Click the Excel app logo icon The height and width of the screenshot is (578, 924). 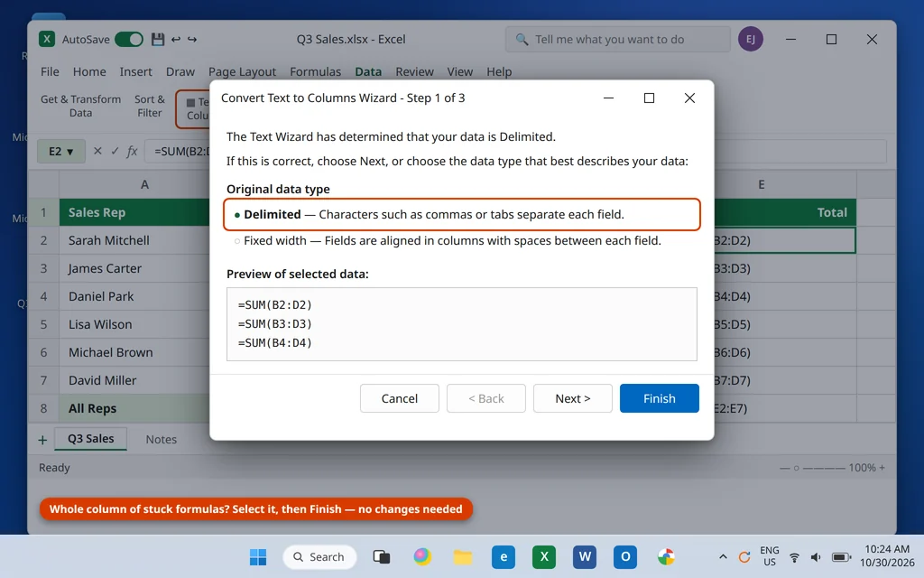pos(47,39)
